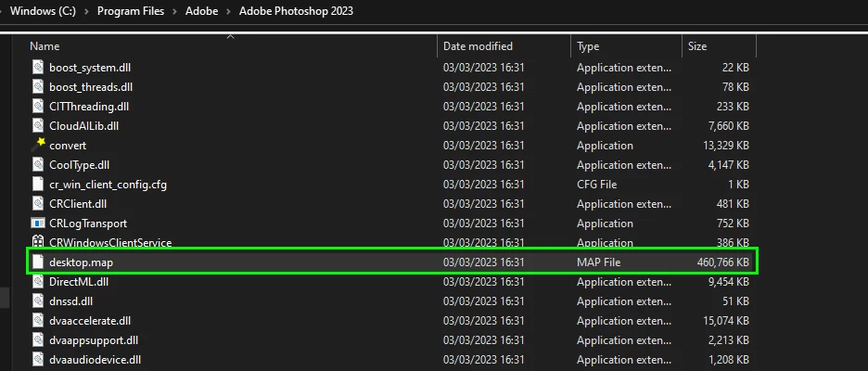Image resolution: width=868 pixels, height=371 pixels.
Task: Click the convert application wand icon
Action: click(x=38, y=145)
